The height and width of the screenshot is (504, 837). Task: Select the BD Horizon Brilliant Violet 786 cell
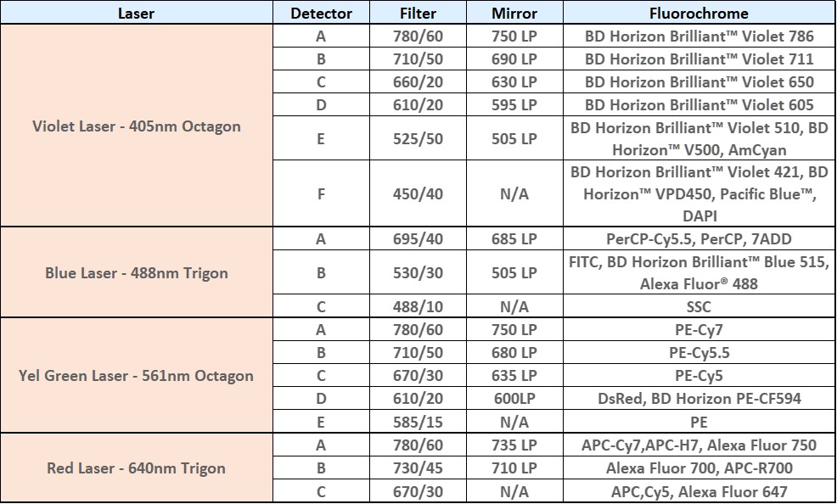coord(699,36)
